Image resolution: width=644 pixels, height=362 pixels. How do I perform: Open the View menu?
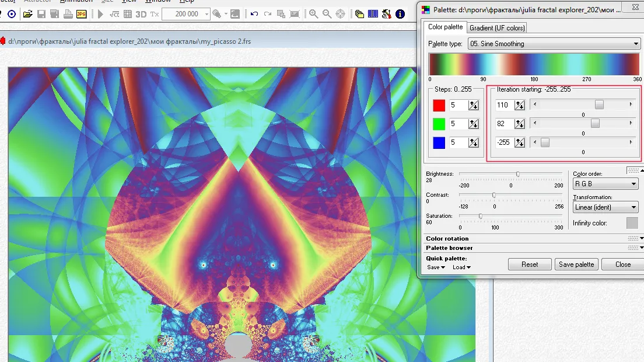coord(129,1)
